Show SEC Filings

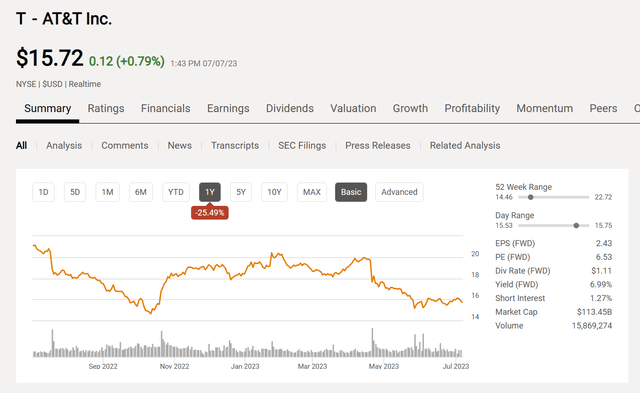(x=302, y=146)
